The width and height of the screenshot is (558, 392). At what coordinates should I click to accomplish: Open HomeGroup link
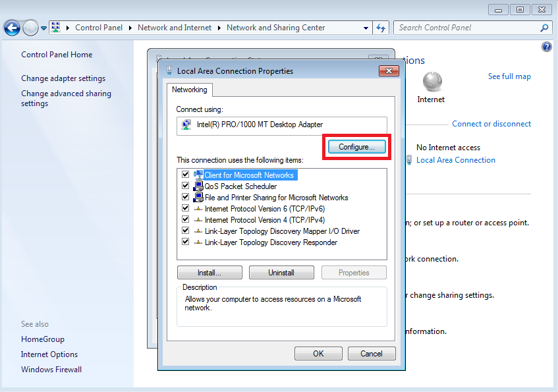pyautogui.click(x=43, y=339)
